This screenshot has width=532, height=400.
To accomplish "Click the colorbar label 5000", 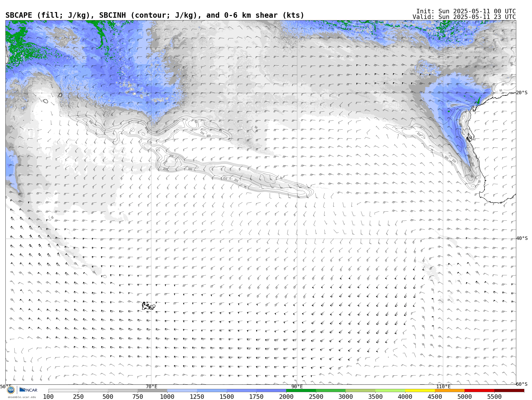I will (x=465, y=397).
